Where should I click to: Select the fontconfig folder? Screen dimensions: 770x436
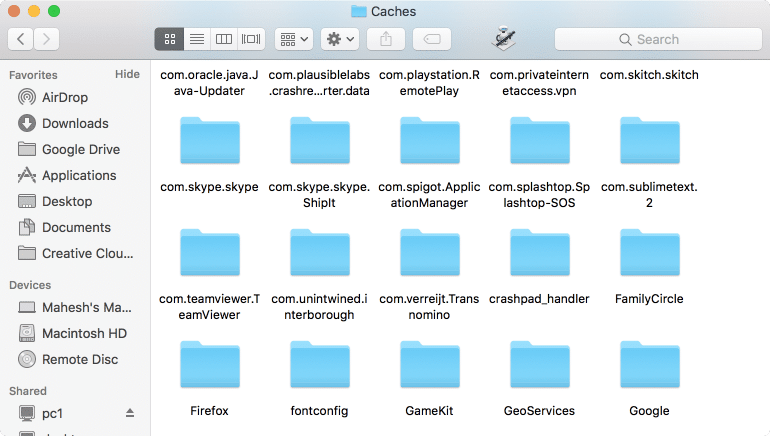(x=320, y=365)
